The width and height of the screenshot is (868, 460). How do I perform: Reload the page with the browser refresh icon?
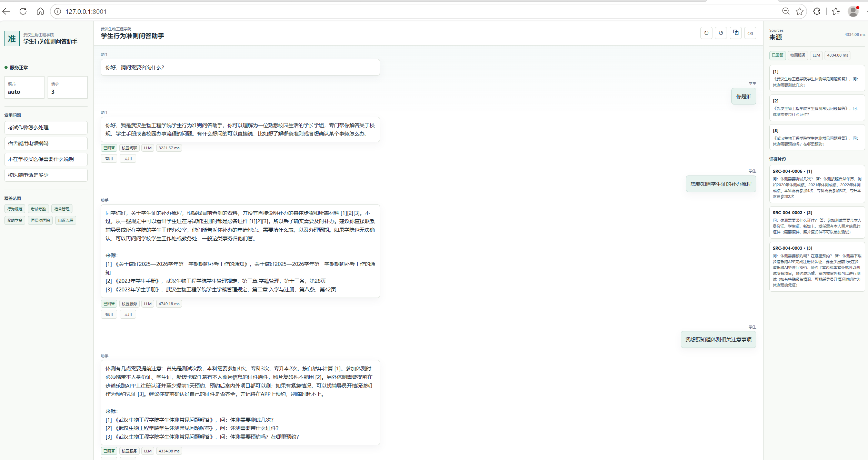(x=23, y=11)
